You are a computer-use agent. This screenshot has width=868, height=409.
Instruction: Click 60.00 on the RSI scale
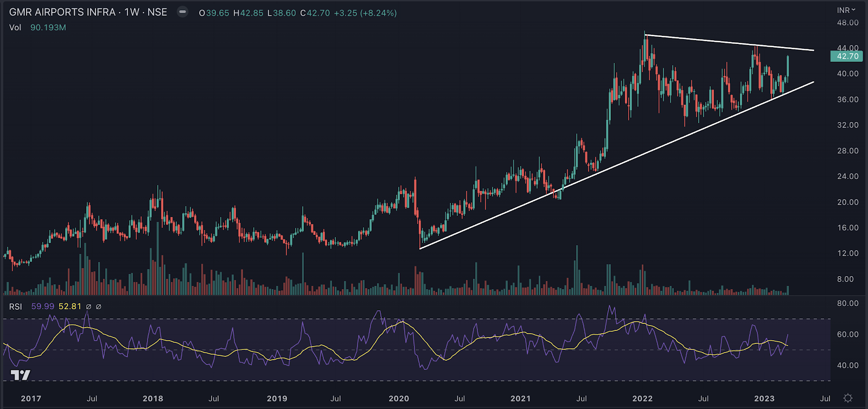click(847, 335)
